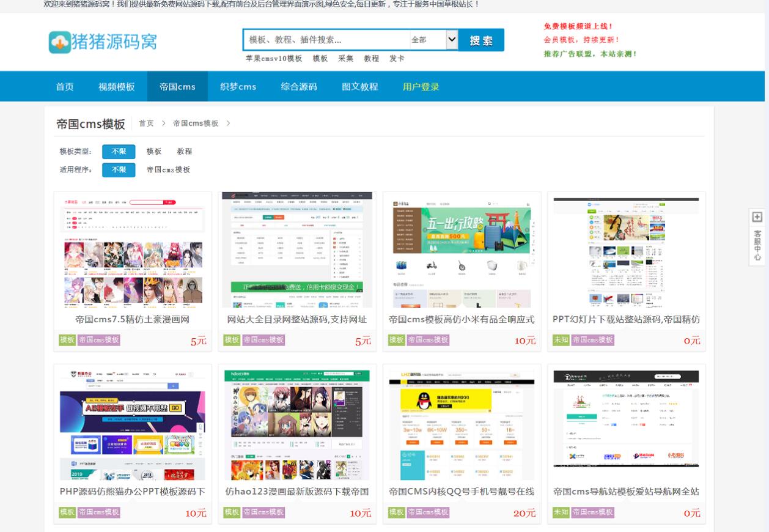Click the 未知 tag under PPT幻灯片下载站
Image resolution: width=769 pixels, height=532 pixels.
click(x=561, y=340)
